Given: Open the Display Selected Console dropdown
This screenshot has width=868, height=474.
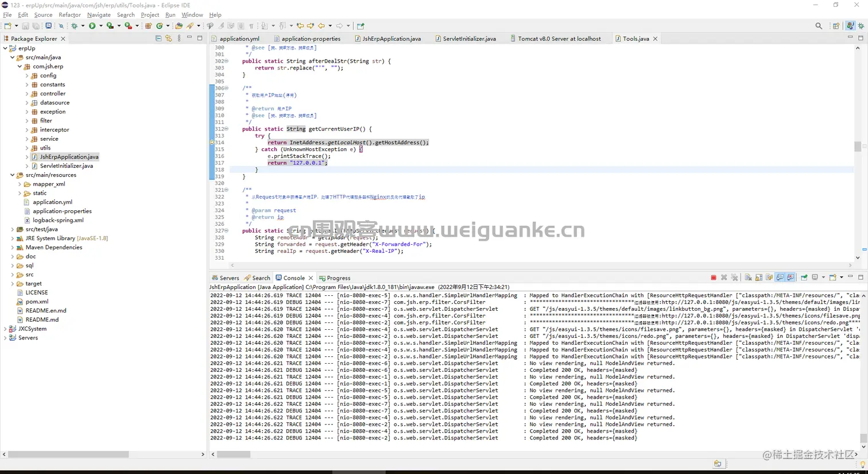Looking at the screenshot, I should 823,278.
